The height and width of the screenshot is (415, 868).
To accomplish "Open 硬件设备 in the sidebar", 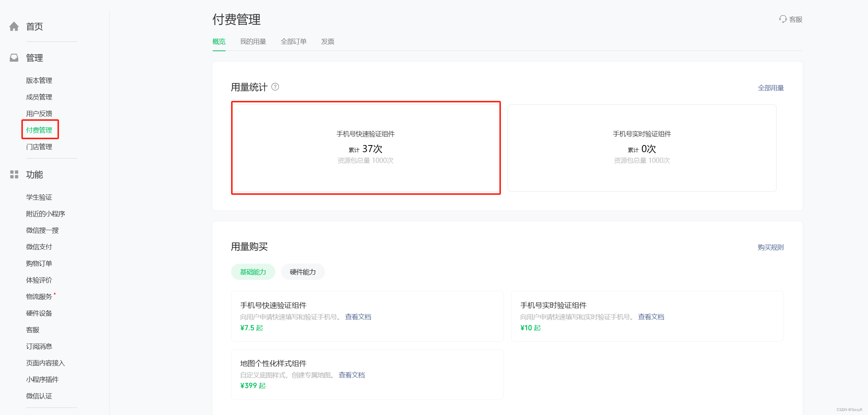I will tap(39, 313).
